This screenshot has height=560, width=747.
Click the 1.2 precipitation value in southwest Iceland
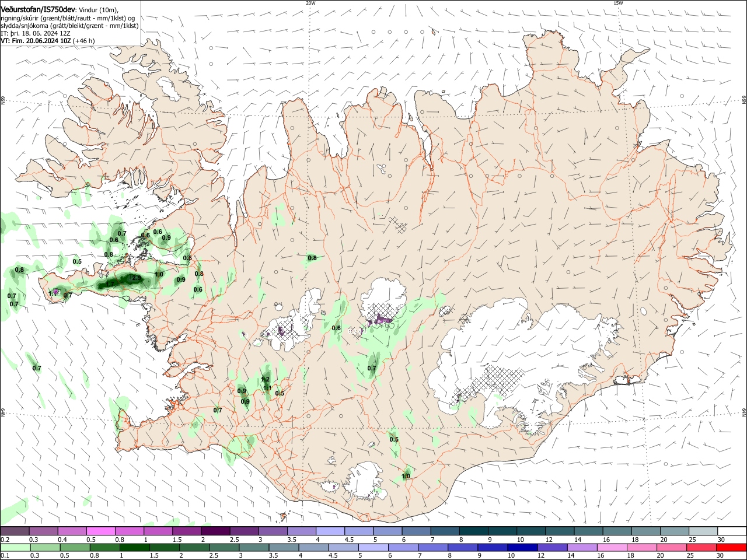(265, 379)
